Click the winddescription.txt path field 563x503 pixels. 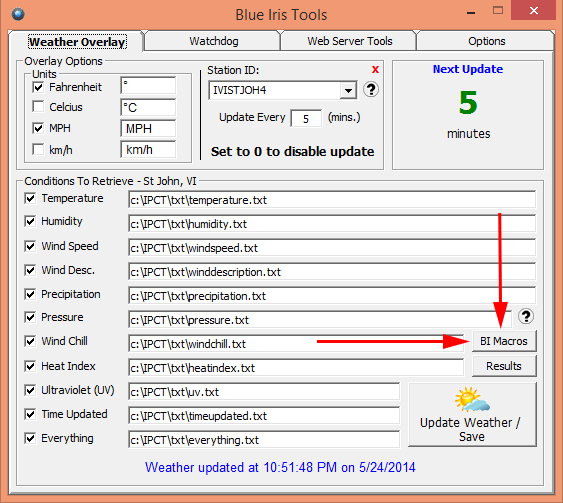tap(332, 272)
